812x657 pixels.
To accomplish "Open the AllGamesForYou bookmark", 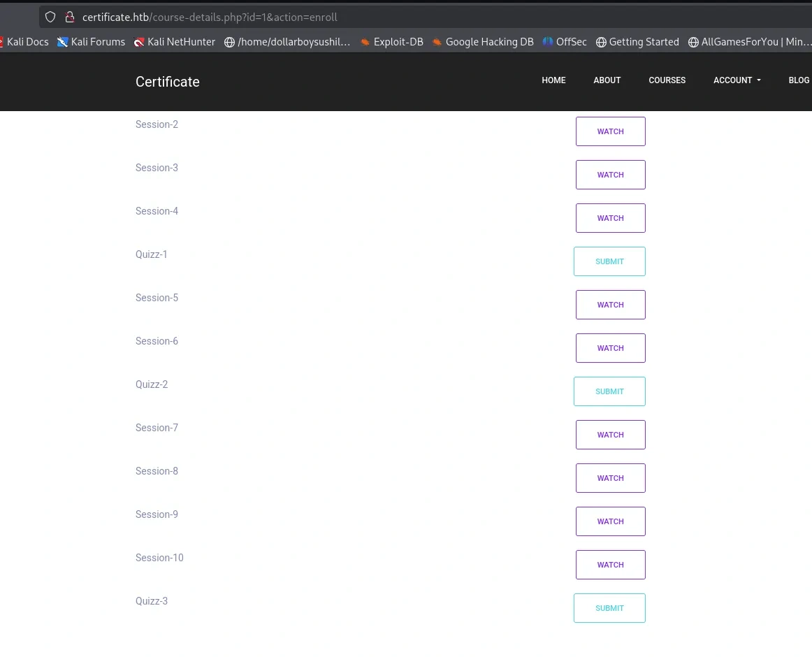I will click(x=749, y=42).
